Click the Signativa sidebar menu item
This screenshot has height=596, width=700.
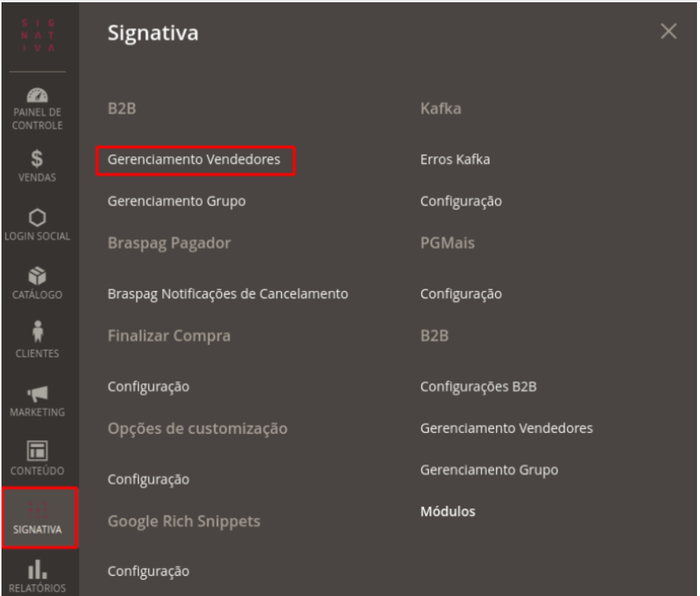click(x=37, y=516)
